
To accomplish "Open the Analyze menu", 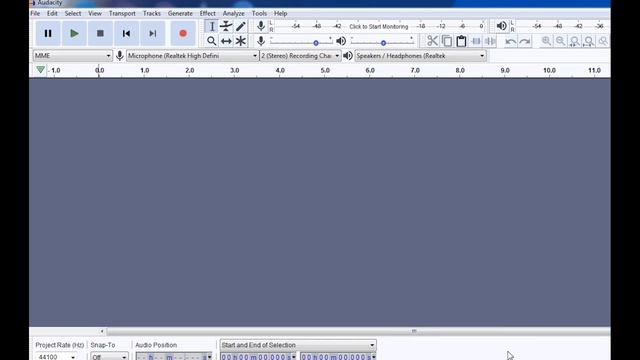I will (x=233, y=13).
